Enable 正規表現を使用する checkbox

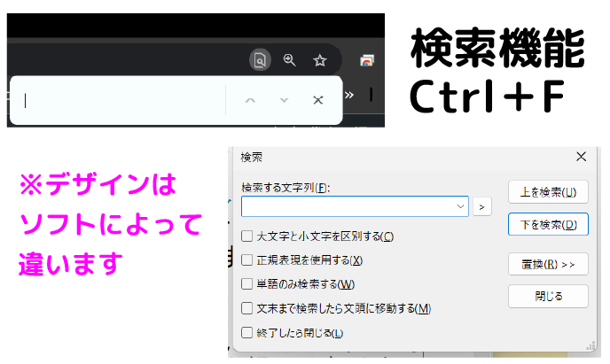pyautogui.click(x=247, y=259)
